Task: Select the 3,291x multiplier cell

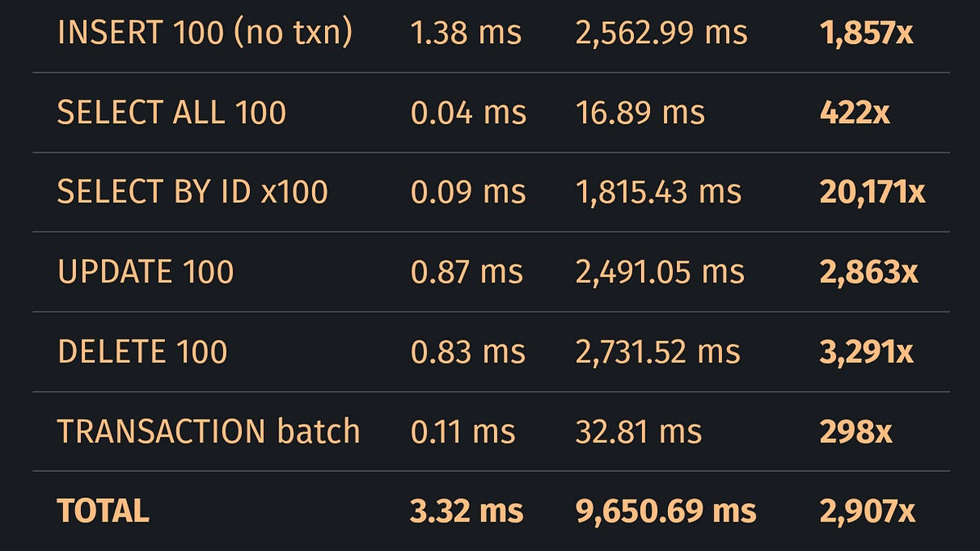Action: pos(866,351)
